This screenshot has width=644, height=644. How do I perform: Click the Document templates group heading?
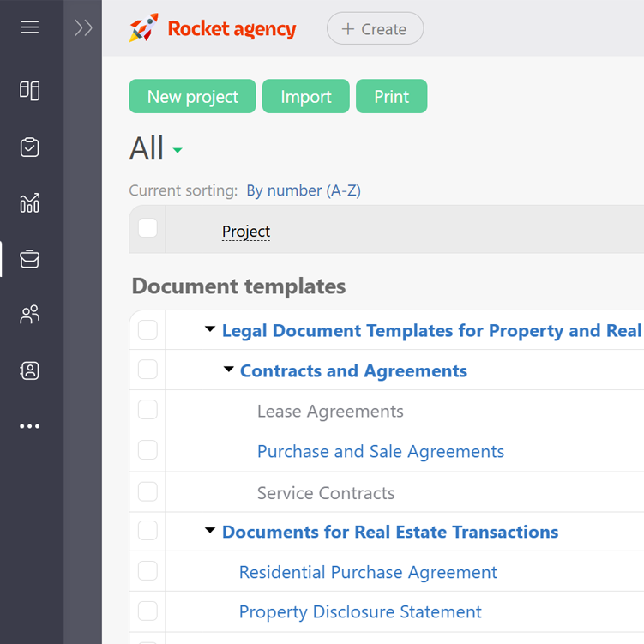[x=238, y=286]
